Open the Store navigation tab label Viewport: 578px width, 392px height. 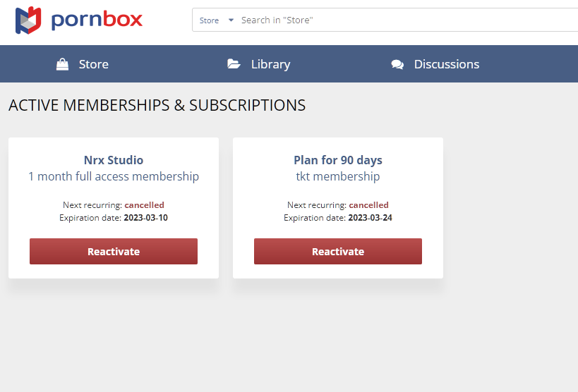coord(93,64)
